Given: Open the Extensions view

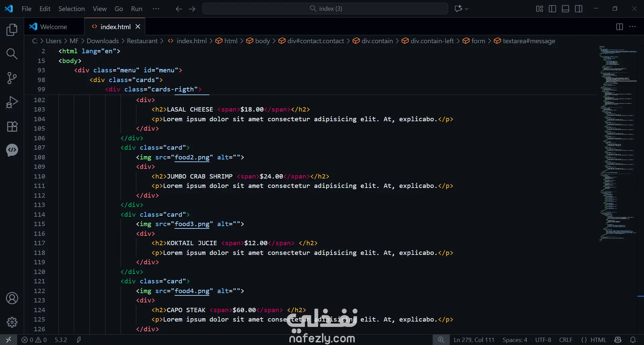Looking at the screenshot, I should point(12,126).
